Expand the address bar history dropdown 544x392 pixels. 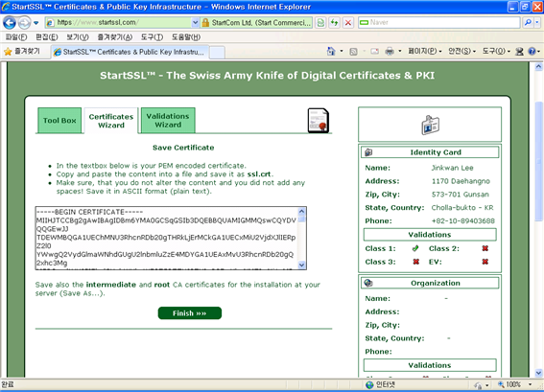click(196, 23)
